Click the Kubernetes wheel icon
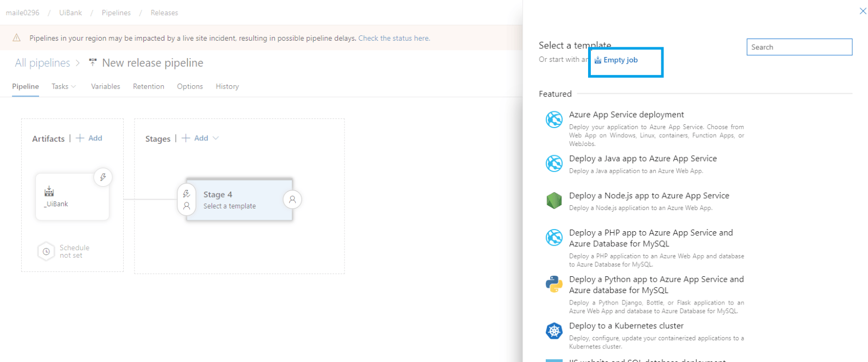This screenshot has height=362, width=868. (x=554, y=331)
